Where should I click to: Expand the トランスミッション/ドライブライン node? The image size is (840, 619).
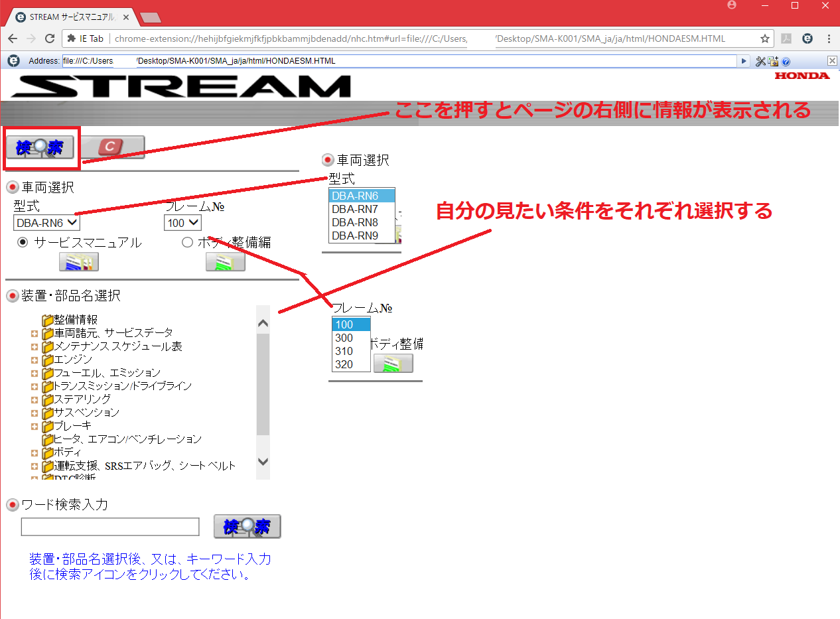point(35,386)
